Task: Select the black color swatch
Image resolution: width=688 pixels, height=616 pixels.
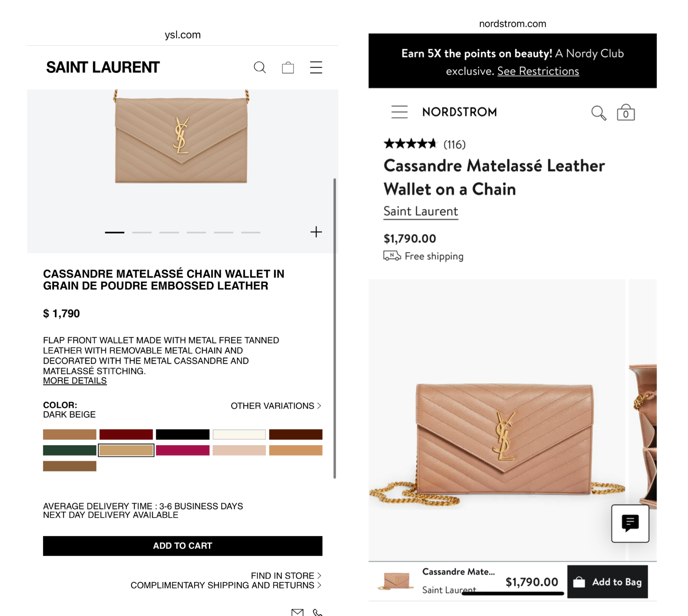Action: click(183, 434)
